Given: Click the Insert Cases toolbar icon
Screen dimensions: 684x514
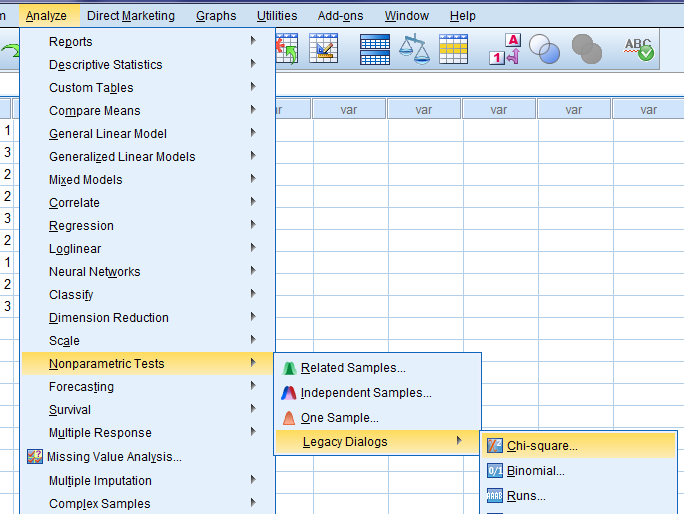Looking at the screenshot, I should pos(287,48).
